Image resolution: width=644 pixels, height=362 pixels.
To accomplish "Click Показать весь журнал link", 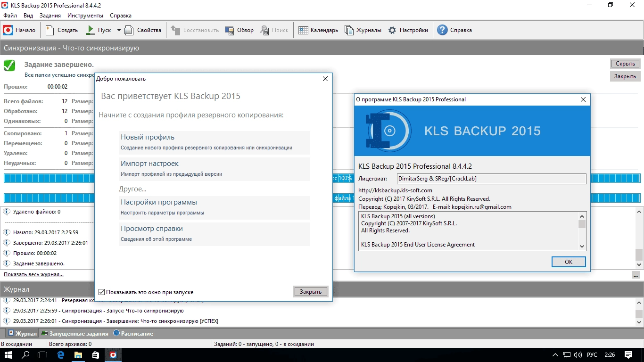I will point(33,274).
